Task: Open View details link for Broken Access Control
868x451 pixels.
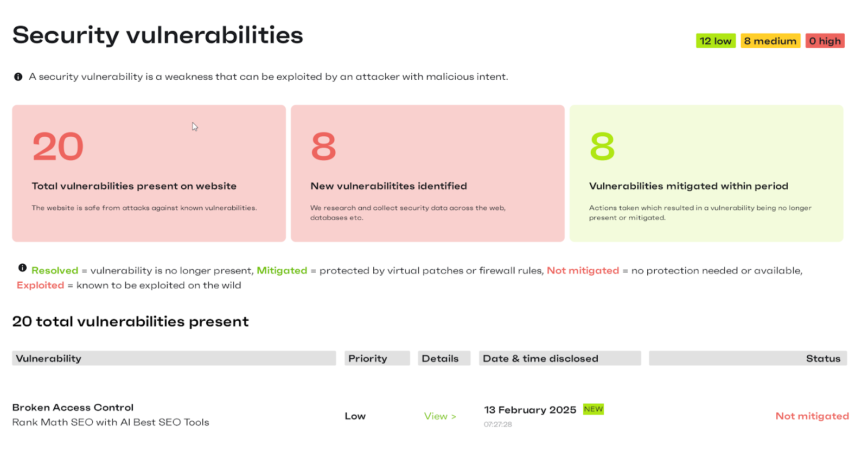Action: pos(439,416)
